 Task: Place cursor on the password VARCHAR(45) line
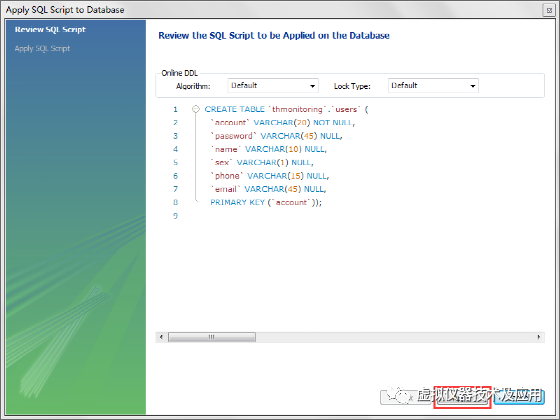[277, 136]
